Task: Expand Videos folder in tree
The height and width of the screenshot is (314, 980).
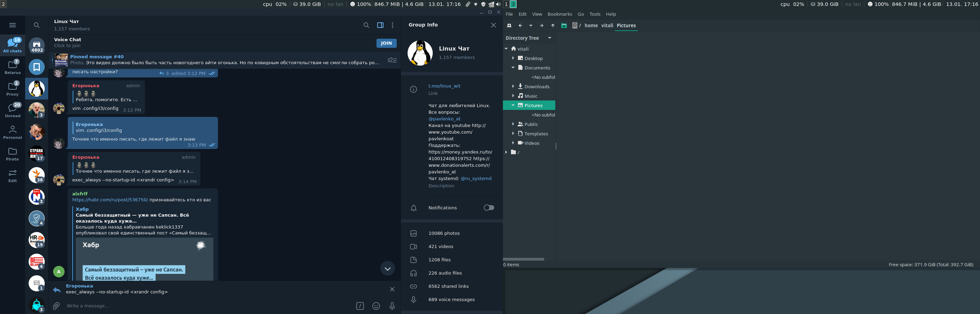Action: tap(513, 143)
